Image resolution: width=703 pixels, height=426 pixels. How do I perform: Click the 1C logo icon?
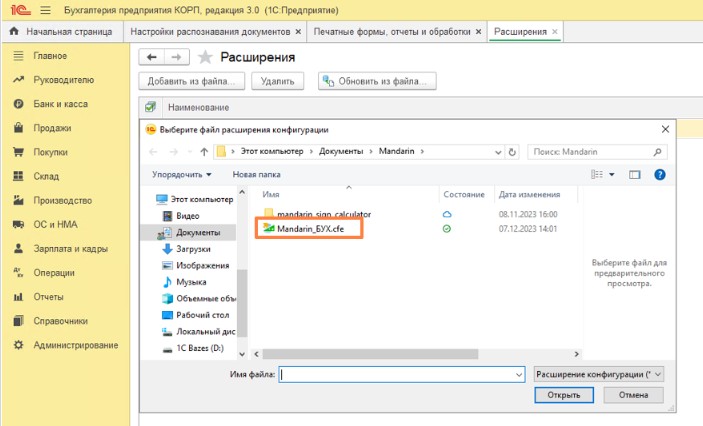point(20,9)
